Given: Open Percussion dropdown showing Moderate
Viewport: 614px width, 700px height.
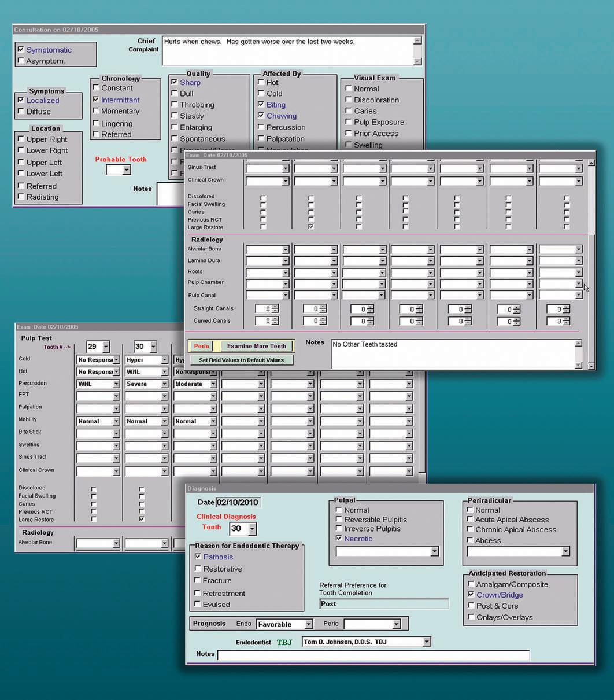Looking at the screenshot, I should (x=213, y=384).
